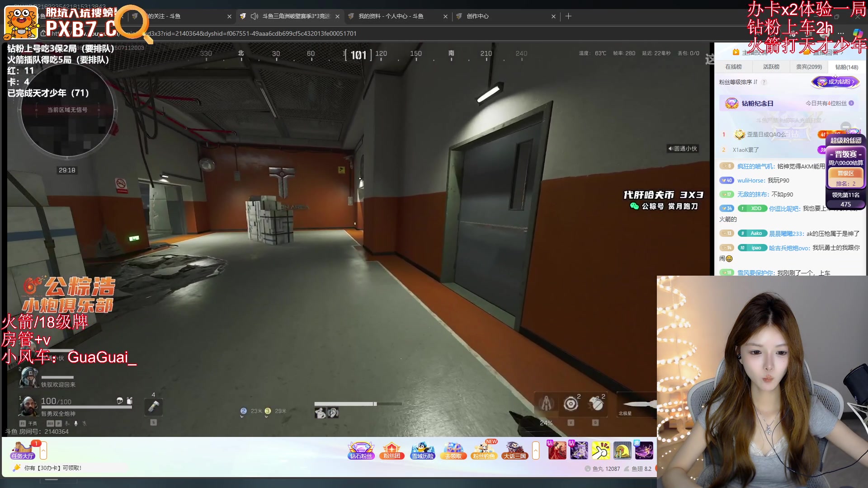
Task: Click the ipao fan badge
Action: click(x=752, y=248)
